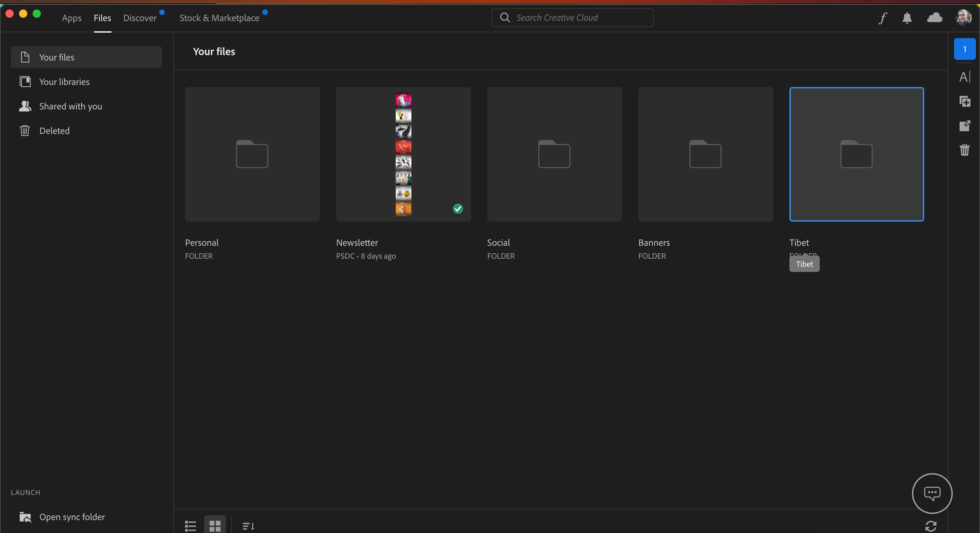Go to Shared with you
This screenshot has width=980, height=533.
tap(70, 106)
